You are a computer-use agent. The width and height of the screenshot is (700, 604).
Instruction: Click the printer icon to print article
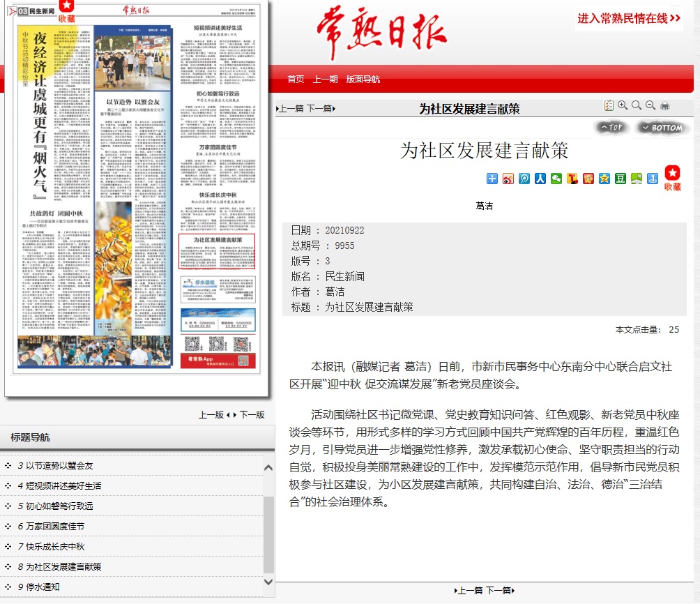pyautogui.click(x=665, y=105)
